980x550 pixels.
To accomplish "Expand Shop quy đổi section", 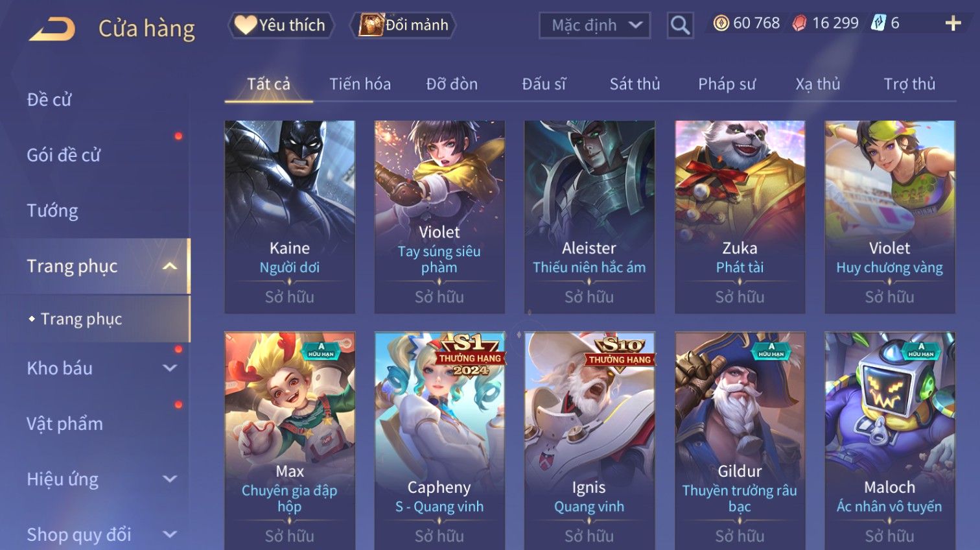I will point(170,534).
